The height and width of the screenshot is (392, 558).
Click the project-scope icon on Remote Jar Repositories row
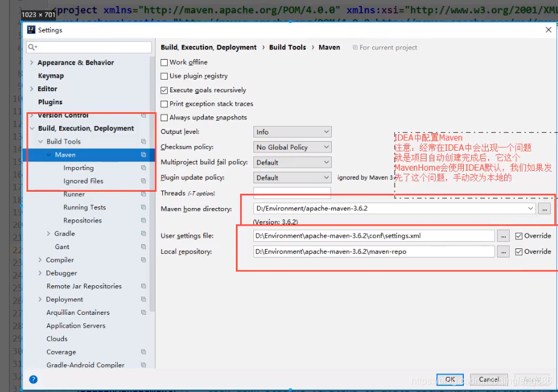click(x=144, y=286)
